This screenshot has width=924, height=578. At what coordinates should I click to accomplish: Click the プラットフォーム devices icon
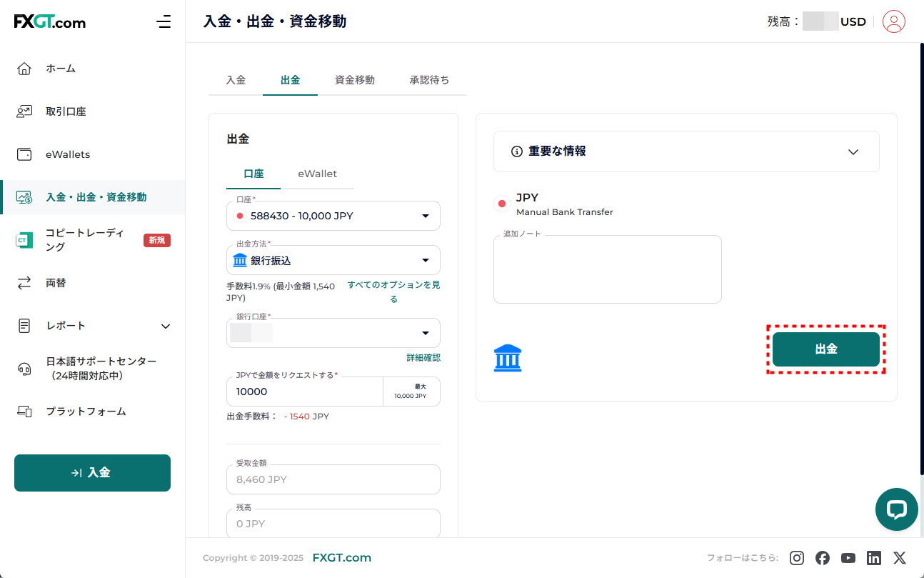tap(24, 412)
